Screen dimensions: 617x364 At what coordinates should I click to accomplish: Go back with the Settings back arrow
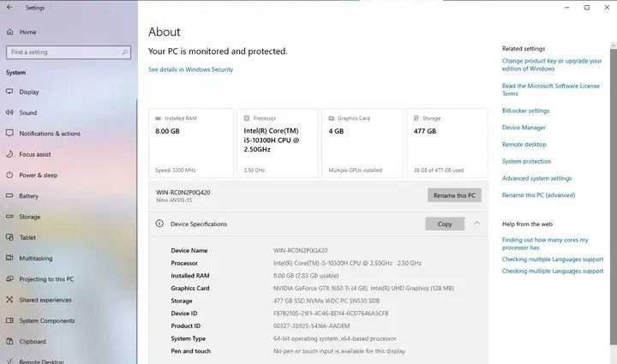pos(9,8)
